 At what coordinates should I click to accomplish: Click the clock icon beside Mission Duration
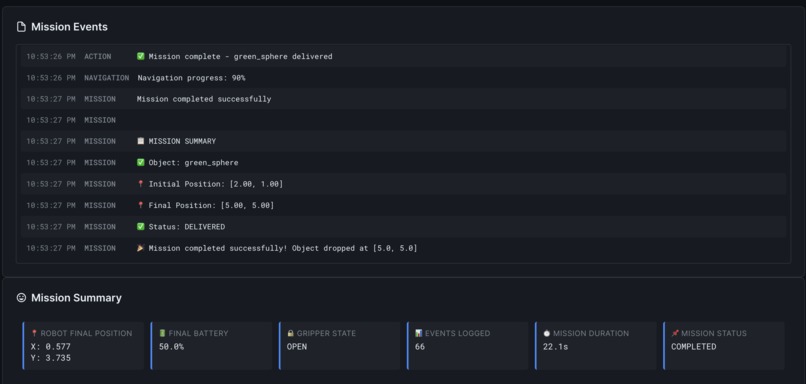546,333
